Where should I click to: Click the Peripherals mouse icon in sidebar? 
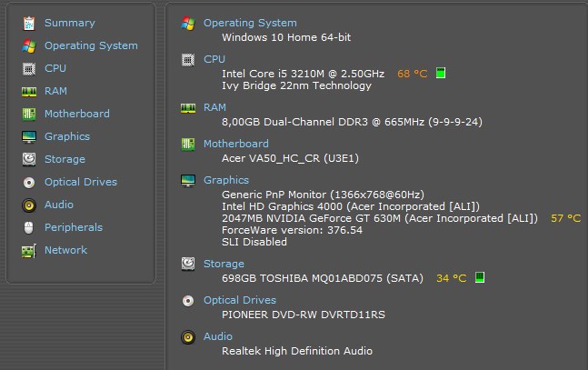[29, 228]
